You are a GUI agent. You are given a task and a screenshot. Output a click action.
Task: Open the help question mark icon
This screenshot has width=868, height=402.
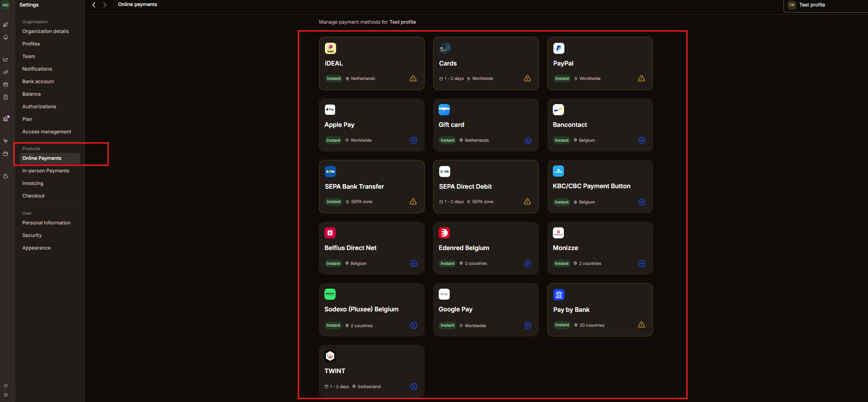[6, 386]
